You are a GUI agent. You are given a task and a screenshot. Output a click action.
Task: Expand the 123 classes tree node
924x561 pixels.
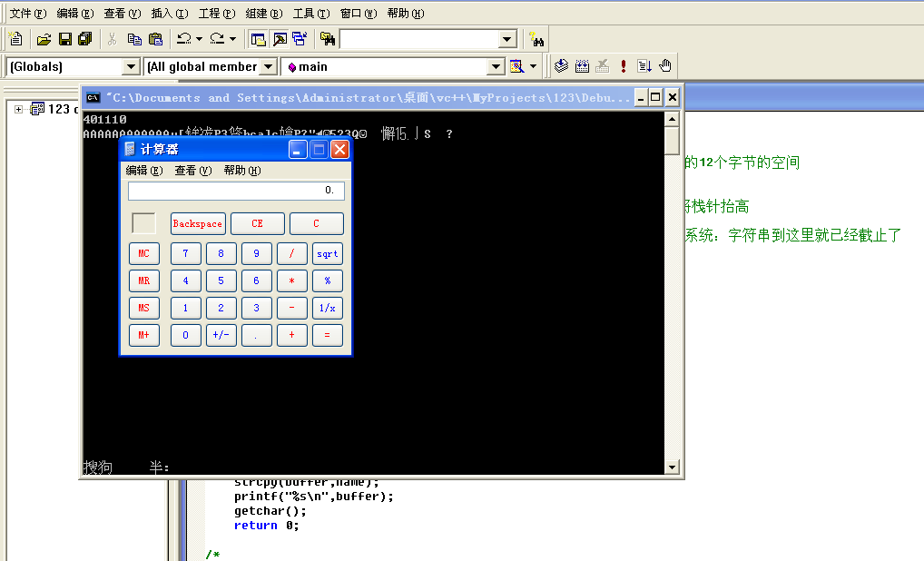[19, 109]
